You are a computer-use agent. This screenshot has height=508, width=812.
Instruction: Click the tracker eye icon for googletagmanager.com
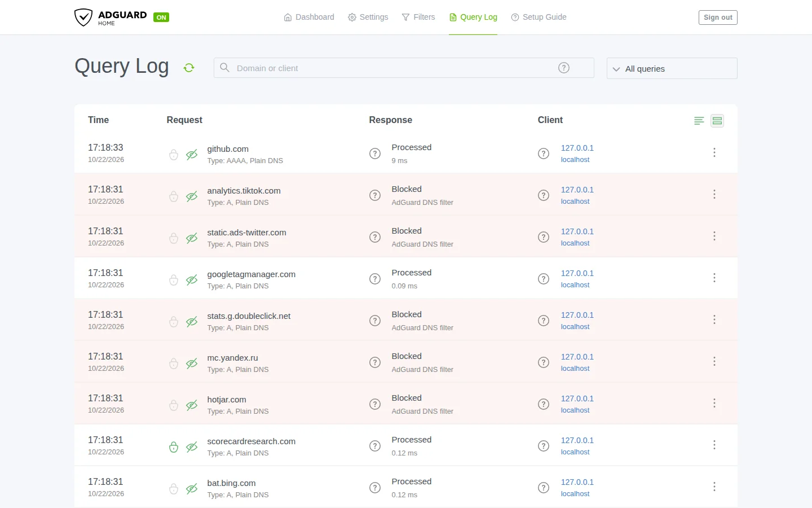click(x=192, y=280)
